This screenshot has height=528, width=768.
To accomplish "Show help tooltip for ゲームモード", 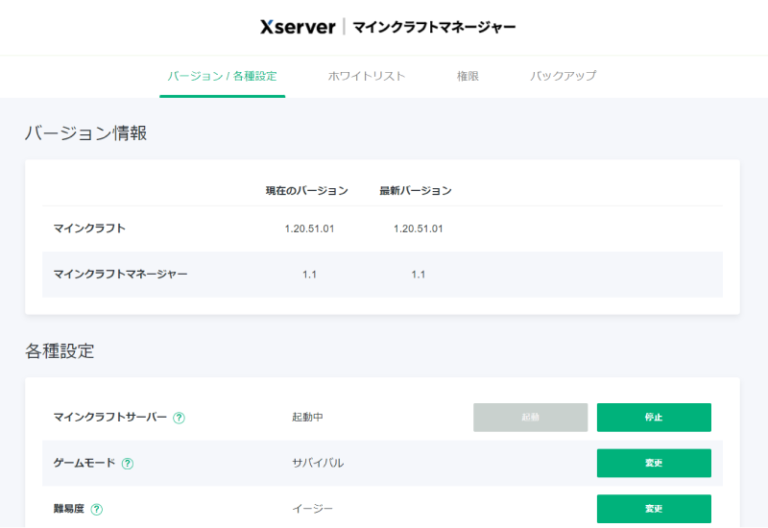I will (128, 464).
